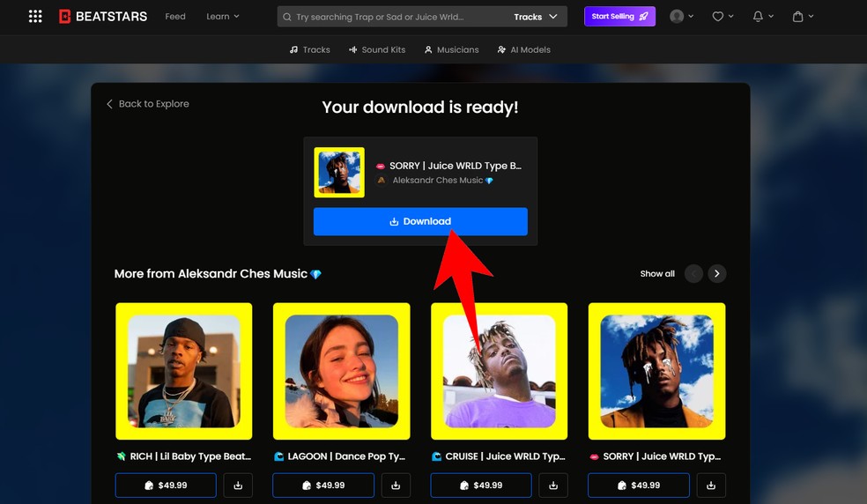Go to the Musicians tab

point(452,50)
